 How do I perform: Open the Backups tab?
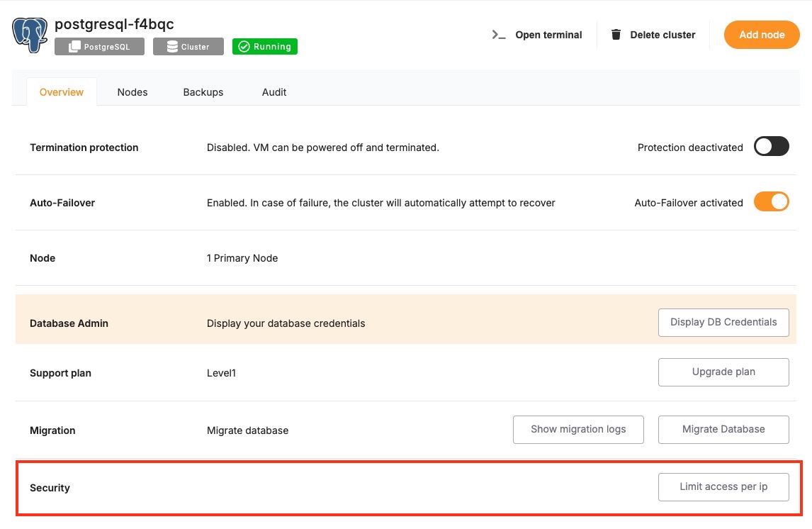[x=203, y=92]
